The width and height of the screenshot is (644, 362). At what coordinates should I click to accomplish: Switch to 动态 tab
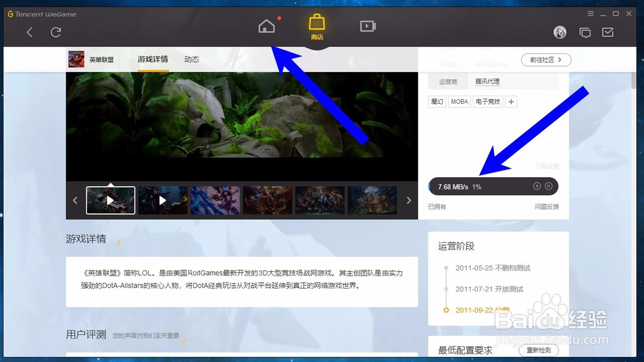pyautogui.click(x=191, y=59)
